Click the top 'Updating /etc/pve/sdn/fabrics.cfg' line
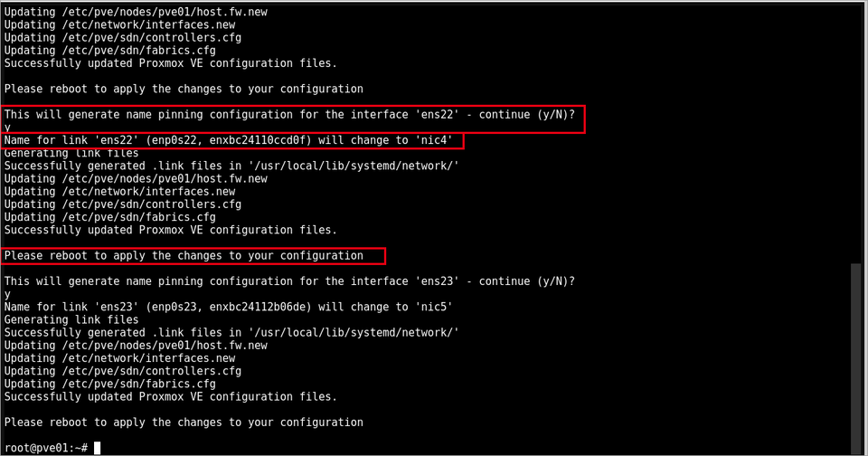 coord(110,51)
